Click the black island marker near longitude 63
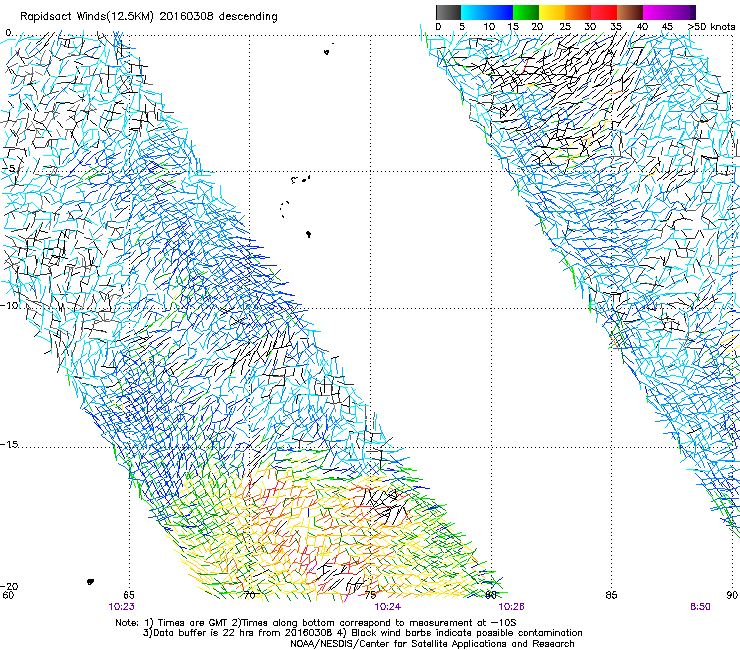The width and height of the screenshot is (740, 650). [x=90, y=582]
